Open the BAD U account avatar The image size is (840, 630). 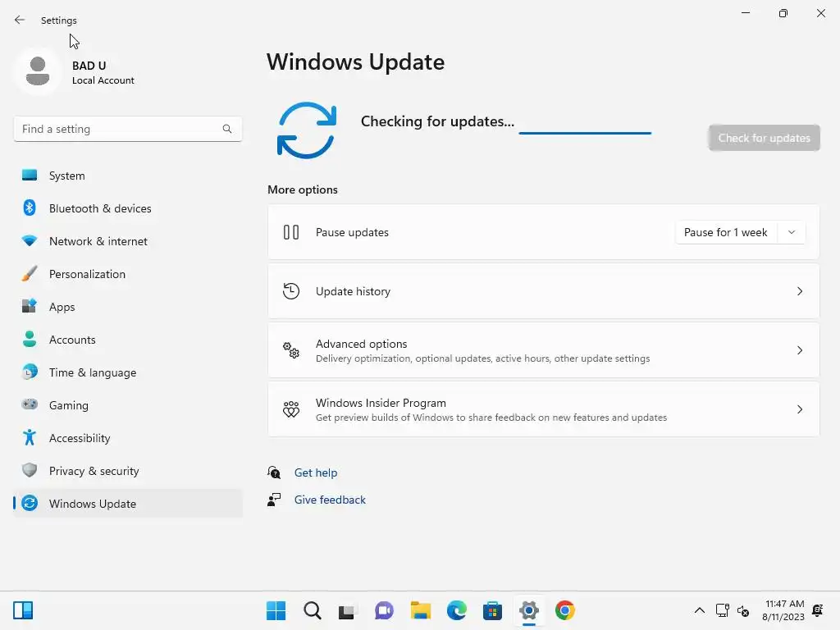[38, 71]
